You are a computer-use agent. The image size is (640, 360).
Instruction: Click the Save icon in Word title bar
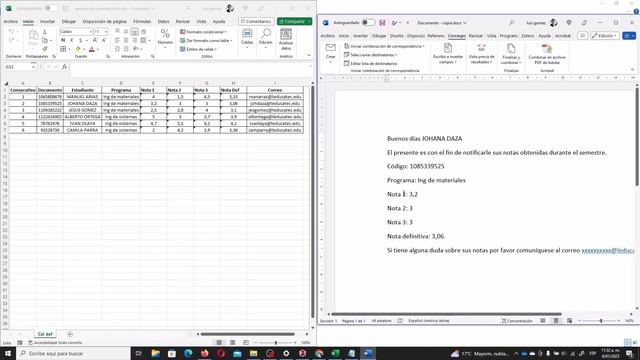[382, 23]
